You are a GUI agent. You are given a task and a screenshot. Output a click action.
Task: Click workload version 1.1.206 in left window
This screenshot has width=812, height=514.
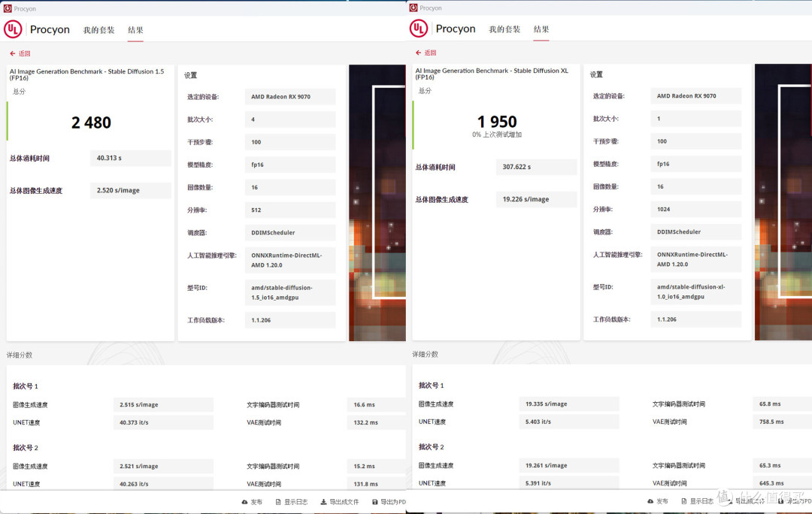coord(290,320)
